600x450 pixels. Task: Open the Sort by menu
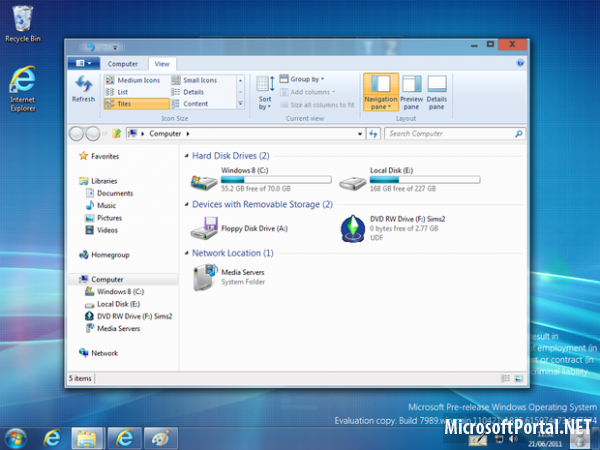pyautogui.click(x=265, y=92)
